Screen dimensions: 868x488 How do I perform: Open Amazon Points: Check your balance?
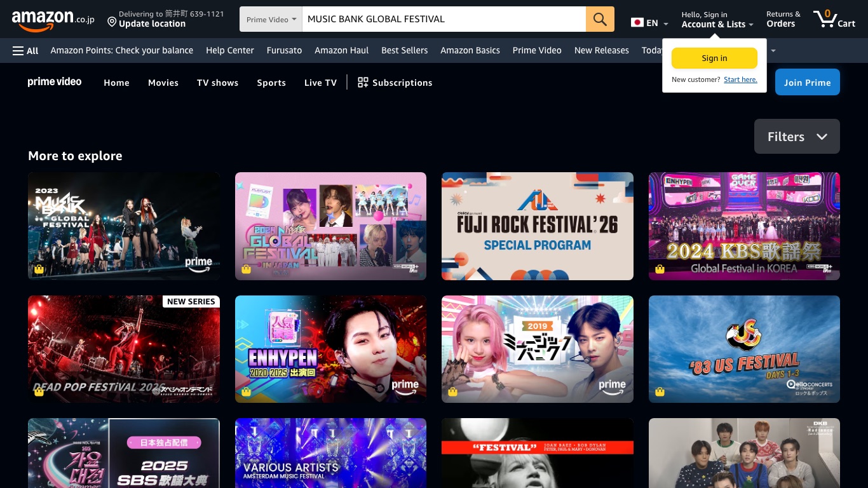[122, 50]
